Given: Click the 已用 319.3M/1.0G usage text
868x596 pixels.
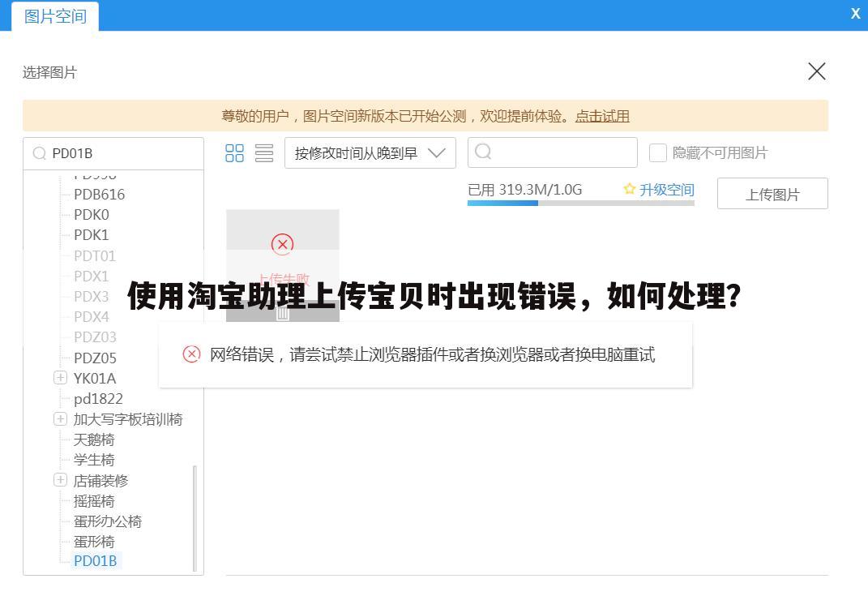Looking at the screenshot, I should tap(525, 190).
